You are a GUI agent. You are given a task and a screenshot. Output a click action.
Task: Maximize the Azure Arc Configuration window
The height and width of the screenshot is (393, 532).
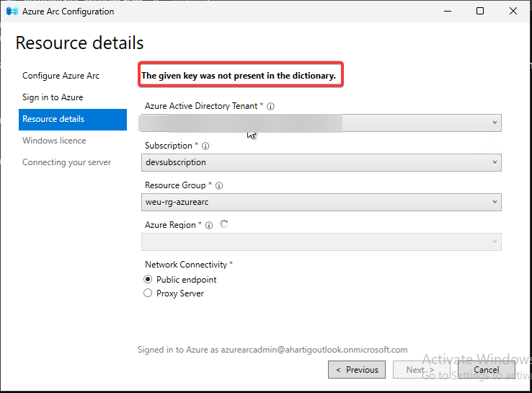click(480, 12)
